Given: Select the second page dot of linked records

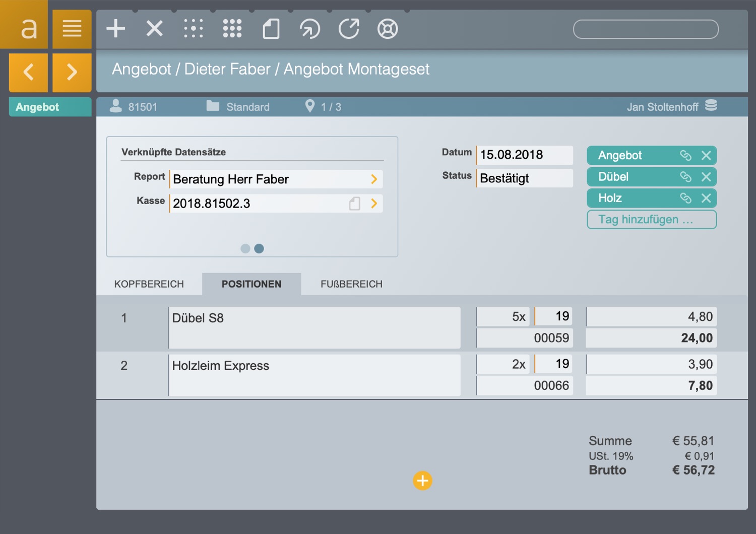Looking at the screenshot, I should coord(259,248).
